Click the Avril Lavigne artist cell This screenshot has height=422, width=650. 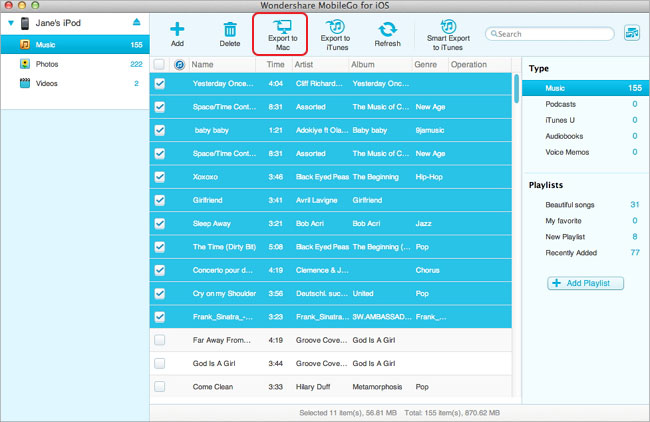[316, 200]
